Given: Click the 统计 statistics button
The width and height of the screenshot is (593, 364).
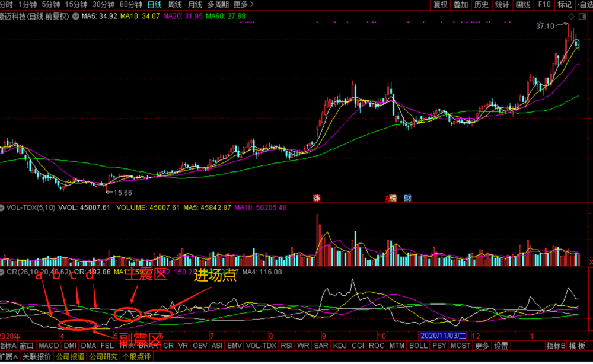Looking at the screenshot, I should 502,5.
